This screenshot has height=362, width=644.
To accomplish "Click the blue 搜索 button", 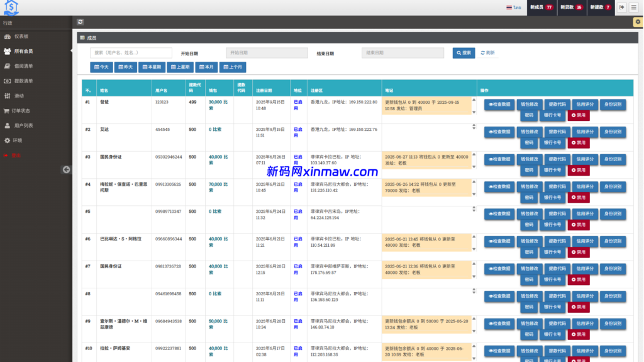I will pos(464,53).
